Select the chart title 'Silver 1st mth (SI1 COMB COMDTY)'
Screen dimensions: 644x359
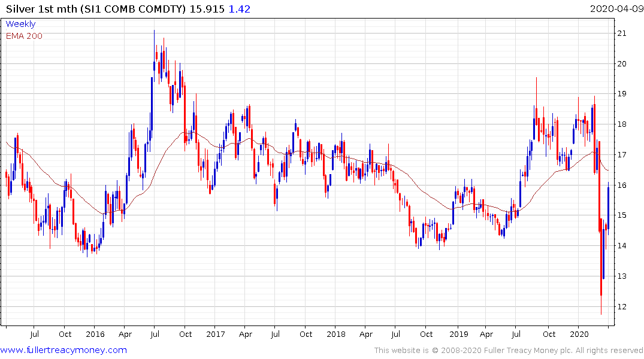[x=96, y=9]
